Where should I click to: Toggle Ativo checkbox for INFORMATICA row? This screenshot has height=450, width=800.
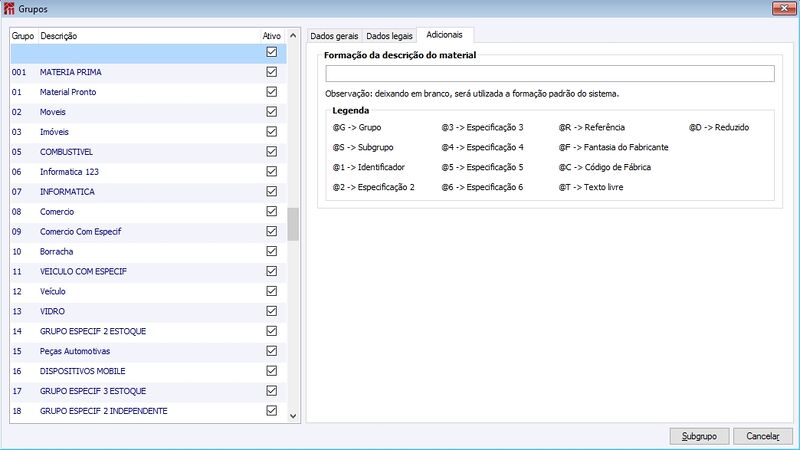click(x=271, y=191)
